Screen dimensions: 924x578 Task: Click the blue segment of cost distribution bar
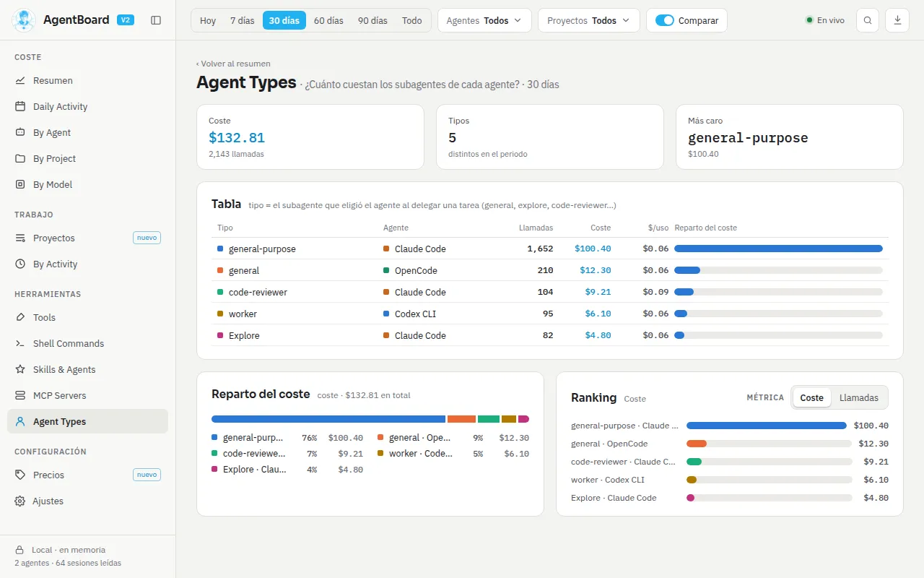click(x=328, y=419)
